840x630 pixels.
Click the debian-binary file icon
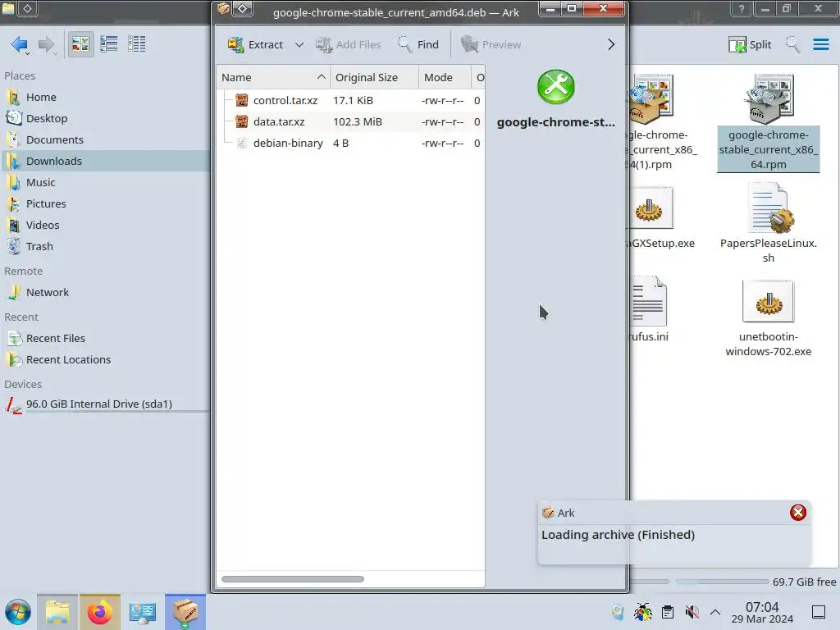click(x=242, y=143)
